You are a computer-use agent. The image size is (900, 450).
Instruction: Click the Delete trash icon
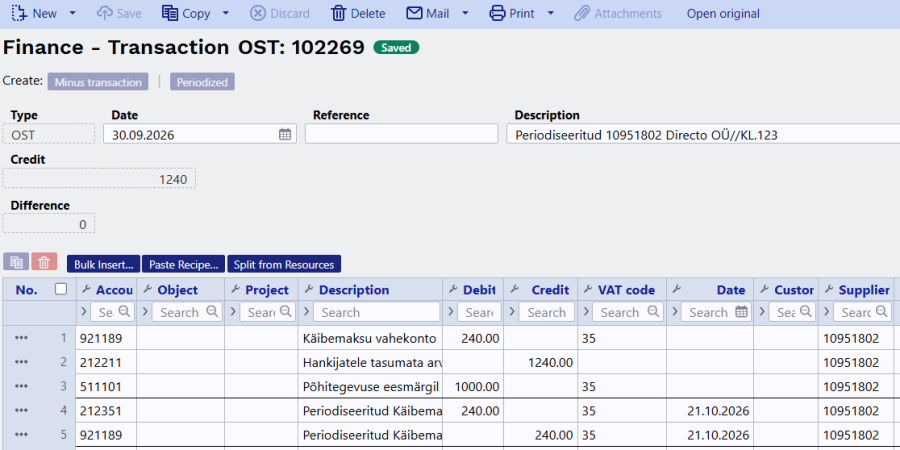[339, 13]
